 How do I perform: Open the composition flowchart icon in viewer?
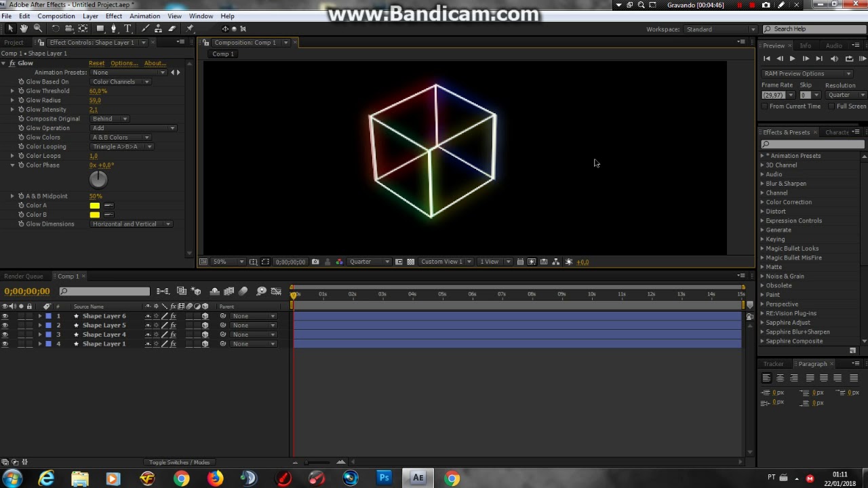pos(556,262)
